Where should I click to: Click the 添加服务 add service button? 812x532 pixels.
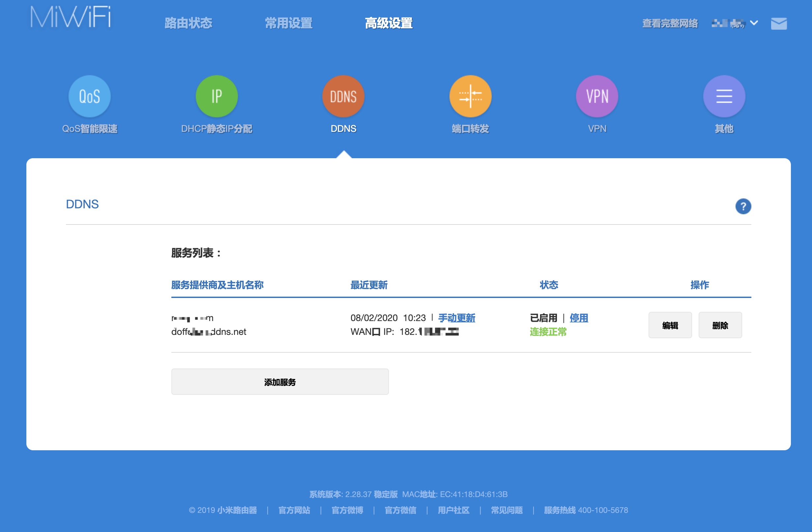280,381
